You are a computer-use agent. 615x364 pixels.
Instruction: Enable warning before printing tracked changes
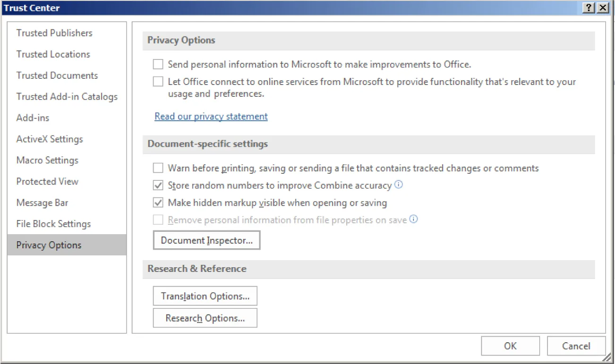point(158,168)
